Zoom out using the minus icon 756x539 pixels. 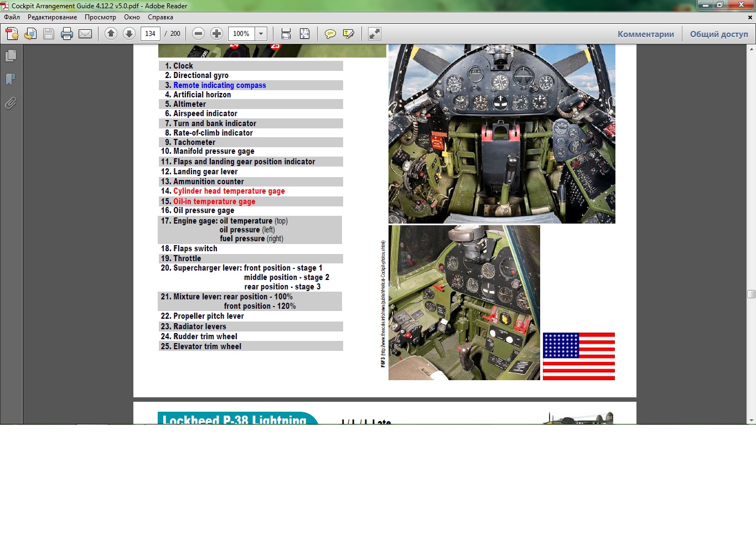click(x=198, y=34)
